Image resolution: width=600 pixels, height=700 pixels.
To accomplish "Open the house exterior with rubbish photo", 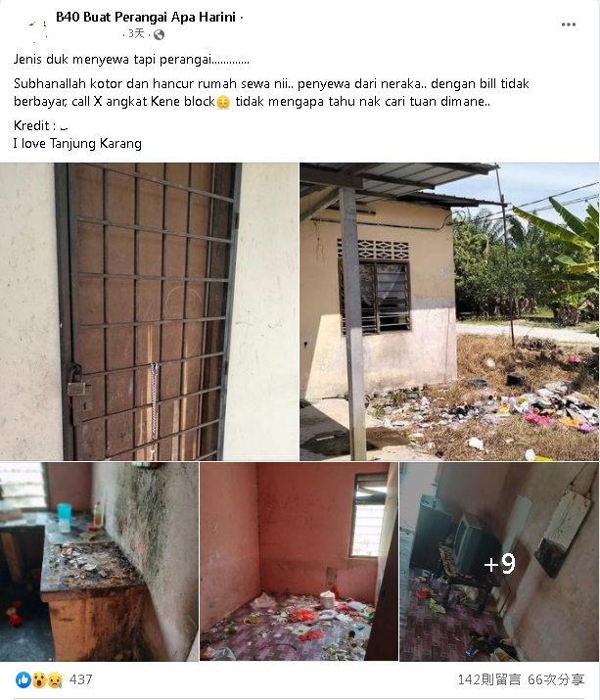I will point(449,311).
